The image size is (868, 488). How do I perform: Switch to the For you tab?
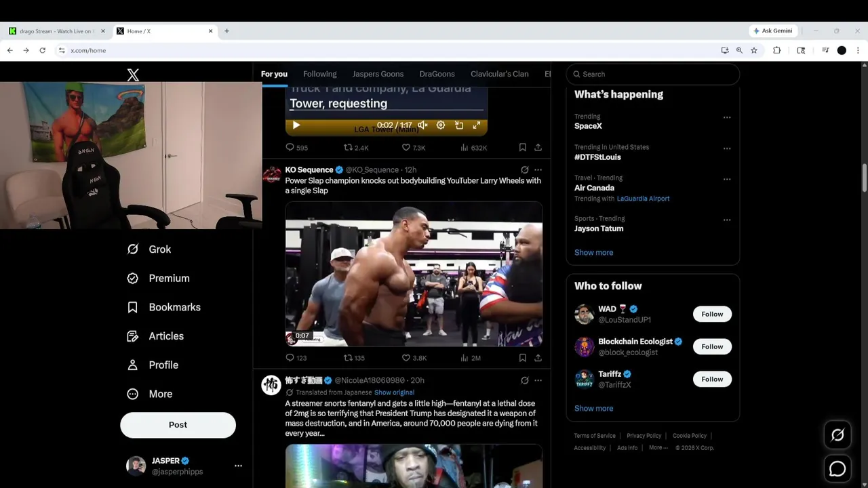(274, 74)
